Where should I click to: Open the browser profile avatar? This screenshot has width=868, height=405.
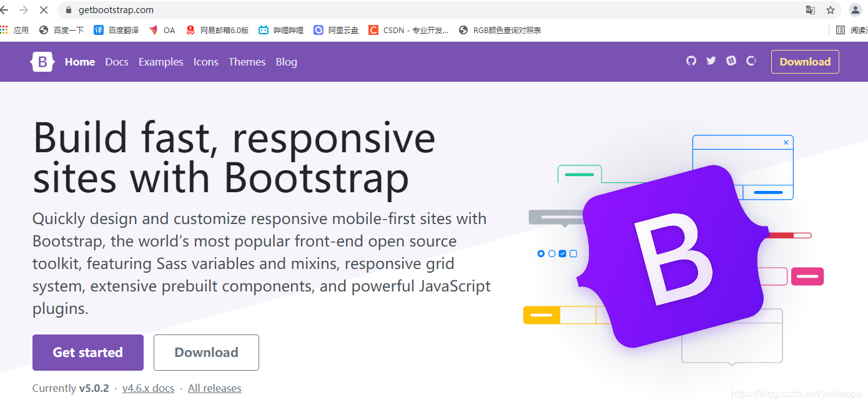tap(855, 10)
